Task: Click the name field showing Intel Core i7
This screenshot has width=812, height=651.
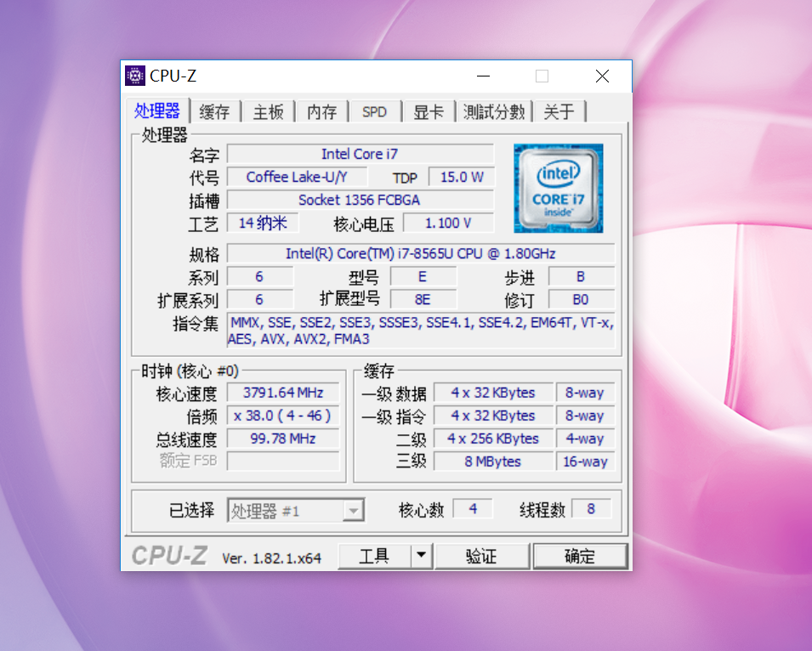Action: click(x=361, y=154)
